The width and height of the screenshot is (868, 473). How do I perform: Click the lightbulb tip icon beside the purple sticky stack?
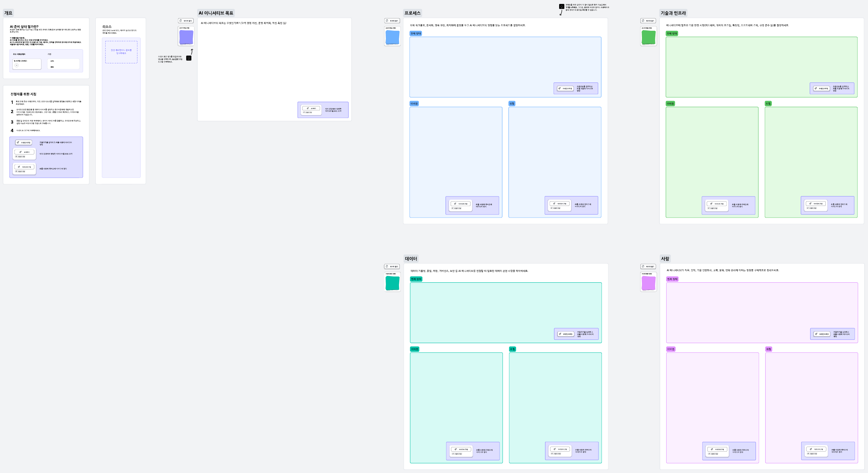(189, 58)
